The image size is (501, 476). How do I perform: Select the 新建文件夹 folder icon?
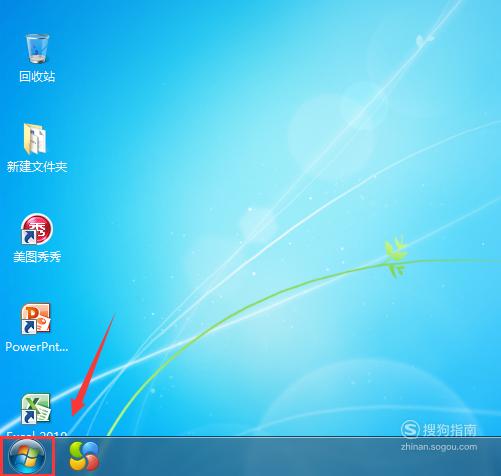click(35, 139)
